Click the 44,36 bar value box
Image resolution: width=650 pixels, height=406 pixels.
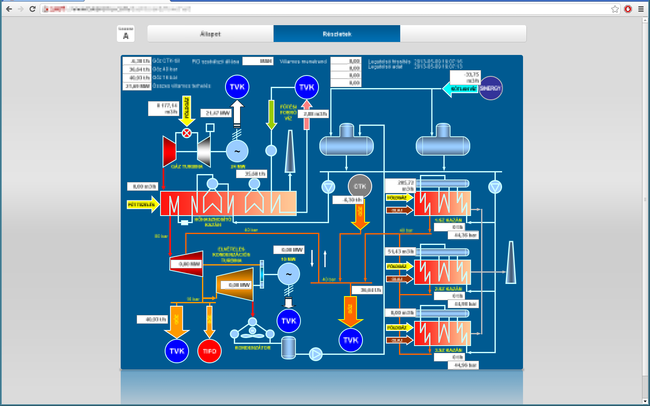[x=463, y=235]
